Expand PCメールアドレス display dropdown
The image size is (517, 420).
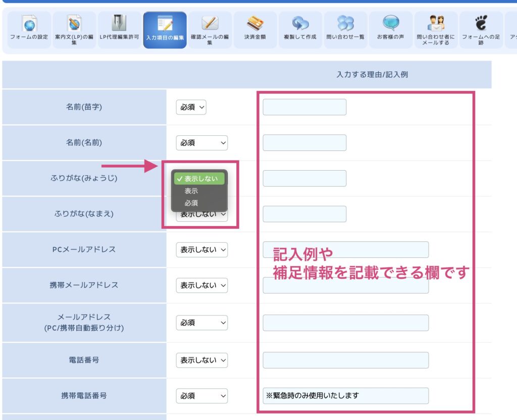(x=201, y=249)
